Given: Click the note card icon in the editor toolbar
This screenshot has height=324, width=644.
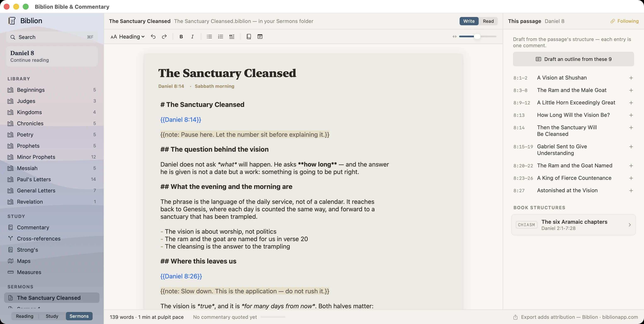Looking at the screenshot, I should [260, 37].
